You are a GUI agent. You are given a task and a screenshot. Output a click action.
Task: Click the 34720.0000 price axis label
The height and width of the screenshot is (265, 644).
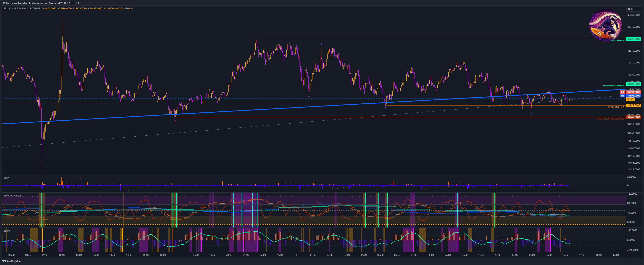[634, 124]
